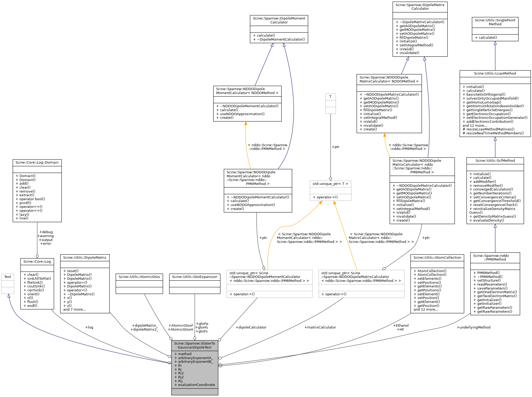Click +ptr label below T node

pyautogui.click(x=335, y=147)
